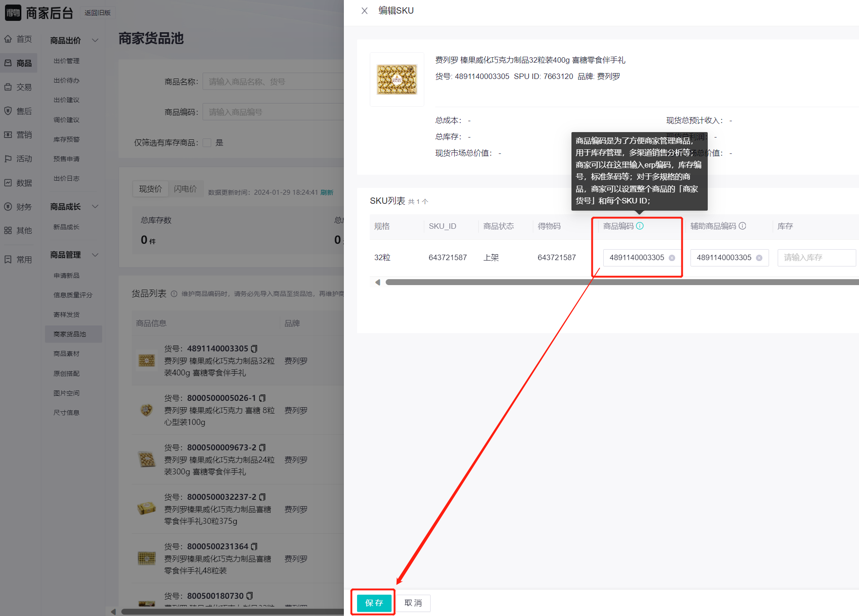Viewport: 859px width, 616px height.
Task: Click the 得物 logo icon
Action: (x=13, y=13)
